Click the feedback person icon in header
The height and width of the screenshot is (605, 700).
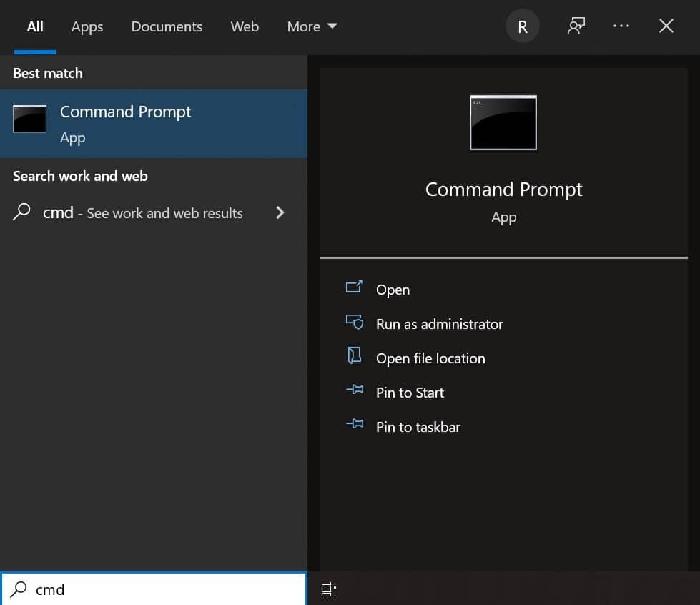click(576, 26)
